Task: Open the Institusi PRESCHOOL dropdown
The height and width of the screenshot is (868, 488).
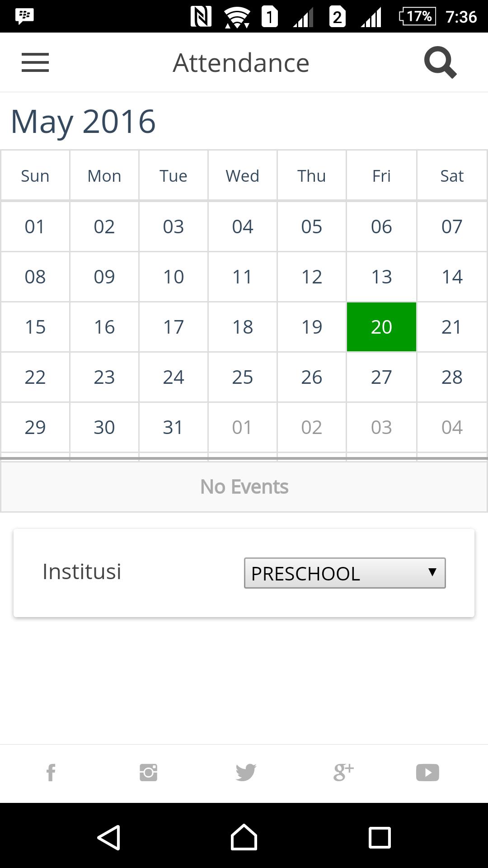Action: click(x=345, y=573)
